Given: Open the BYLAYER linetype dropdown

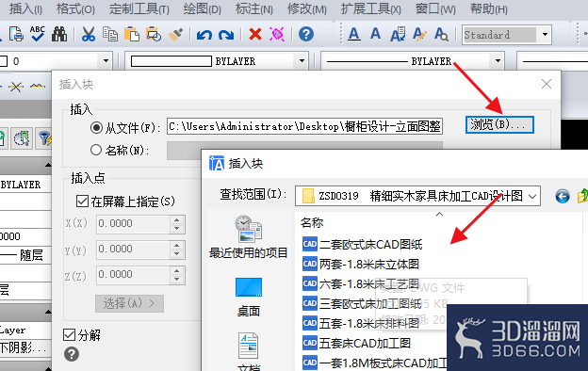Looking at the screenshot, I should [498, 60].
